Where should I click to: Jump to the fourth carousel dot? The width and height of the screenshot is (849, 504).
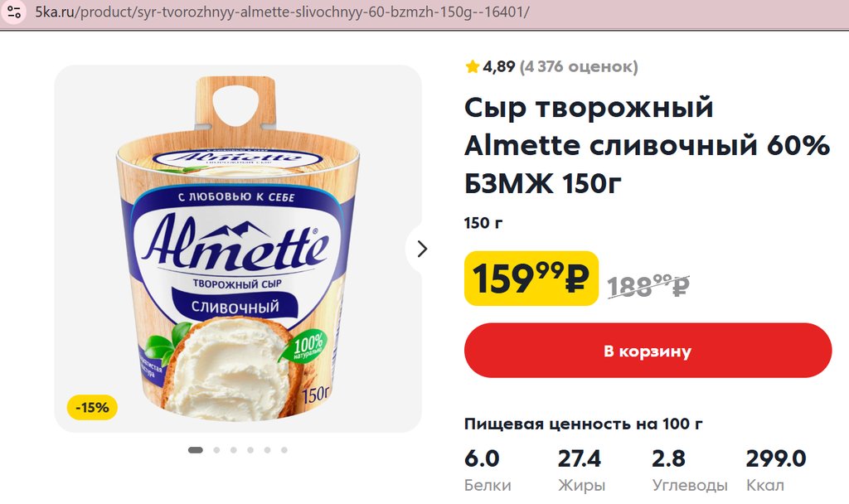coord(250,450)
